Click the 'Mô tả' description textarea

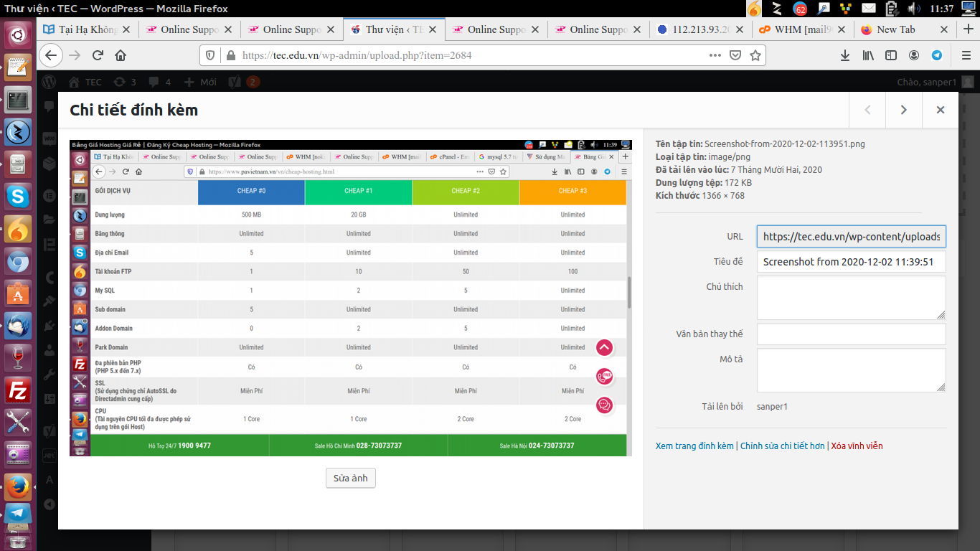[x=852, y=370]
